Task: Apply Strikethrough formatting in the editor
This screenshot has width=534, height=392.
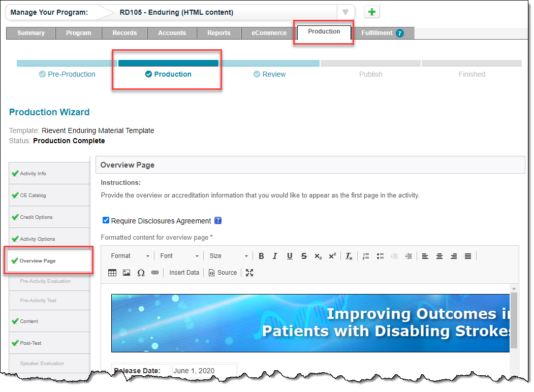Action: [x=304, y=256]
